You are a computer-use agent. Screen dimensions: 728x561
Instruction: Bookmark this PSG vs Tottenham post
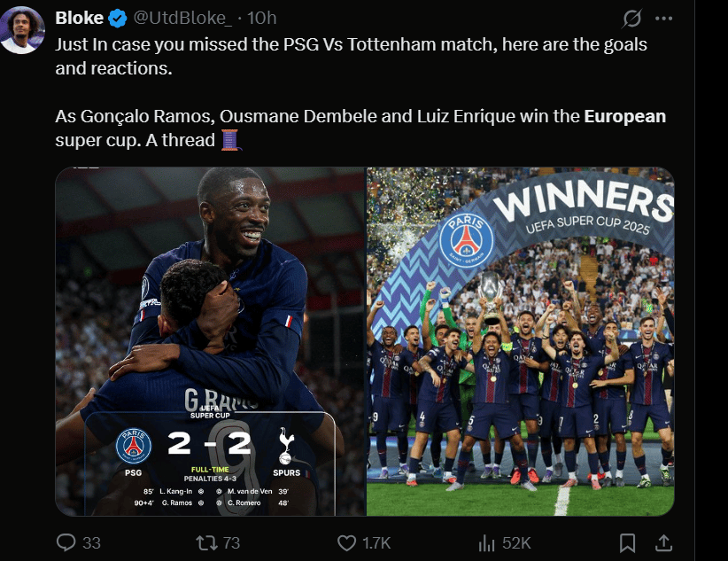tap(627, 542)
